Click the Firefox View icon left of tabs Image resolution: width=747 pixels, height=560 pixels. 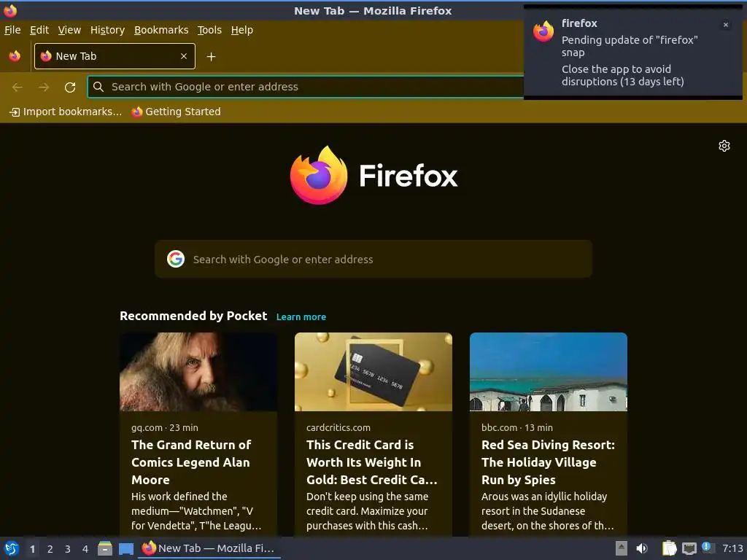(15, 56)
